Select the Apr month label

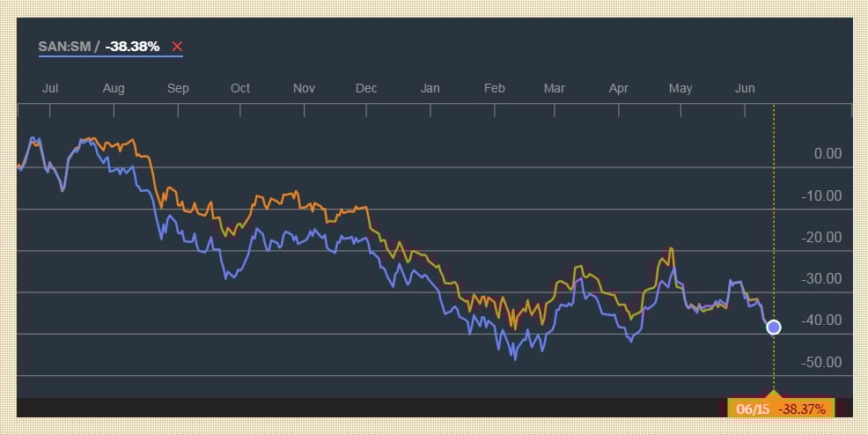coord(619,88)
